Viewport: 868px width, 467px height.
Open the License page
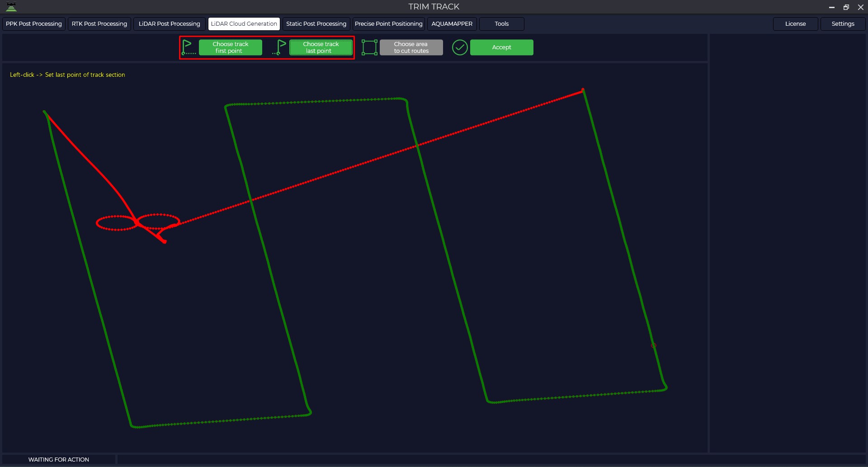point(796,24)
